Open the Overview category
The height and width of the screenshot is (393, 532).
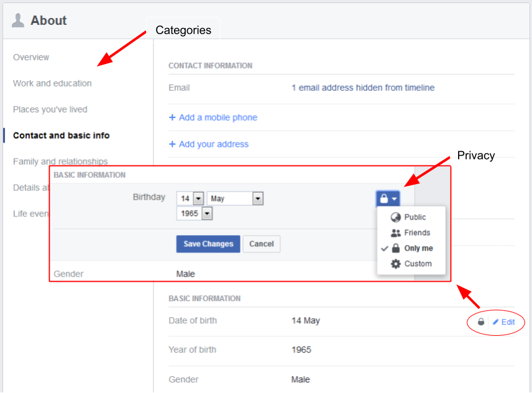click(x=31, y=57)
